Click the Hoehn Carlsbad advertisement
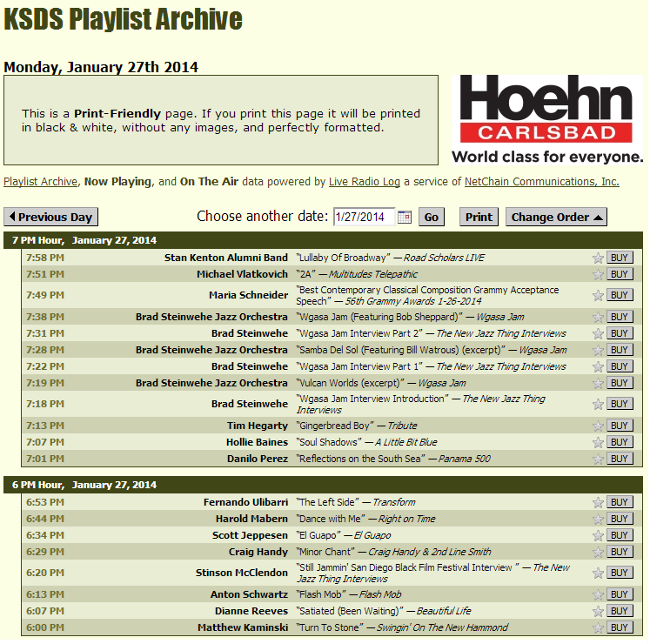This screenshot has width=650, height=644. pyautogui.click(x=548, y=120)
